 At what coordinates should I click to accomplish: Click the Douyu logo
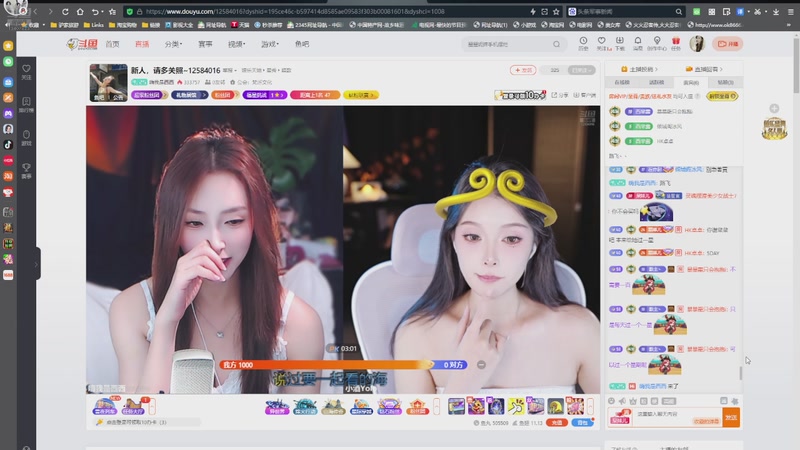pos(82,44)
